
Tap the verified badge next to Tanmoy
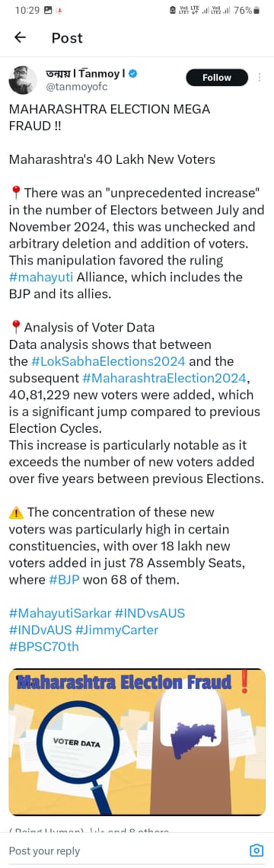coord(134,73)
